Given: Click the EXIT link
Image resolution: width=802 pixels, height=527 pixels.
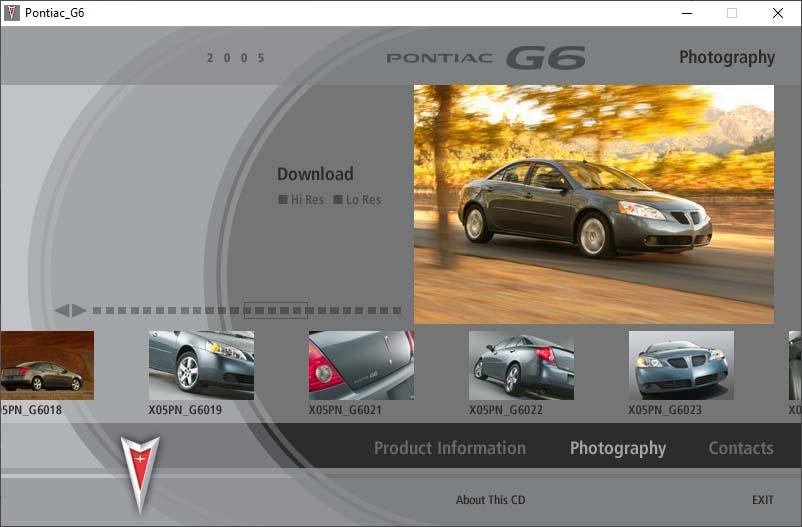Looking at the screenshot, I should 763,500.
